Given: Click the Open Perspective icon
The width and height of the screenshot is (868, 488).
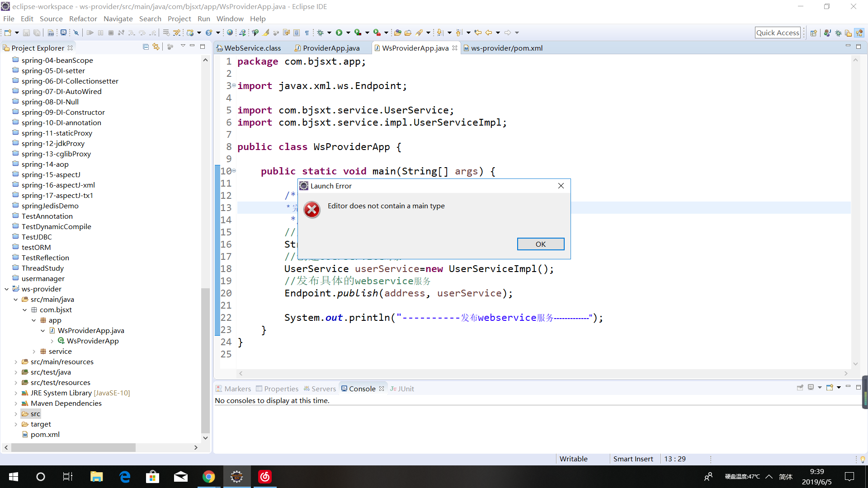Looking at the screenshot, I should point(813,33).
